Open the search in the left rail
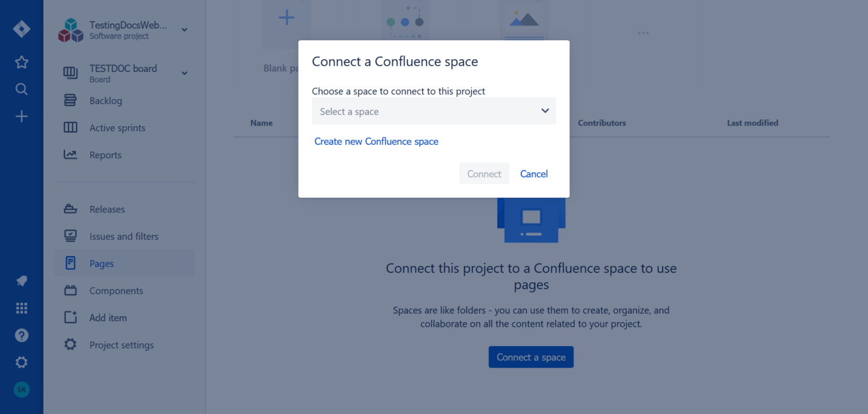 (x=21, y=89)
